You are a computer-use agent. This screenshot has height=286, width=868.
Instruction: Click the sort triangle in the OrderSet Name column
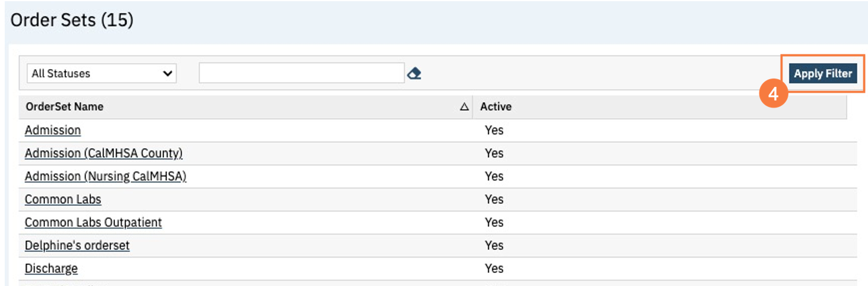click(x=464, y=107)
